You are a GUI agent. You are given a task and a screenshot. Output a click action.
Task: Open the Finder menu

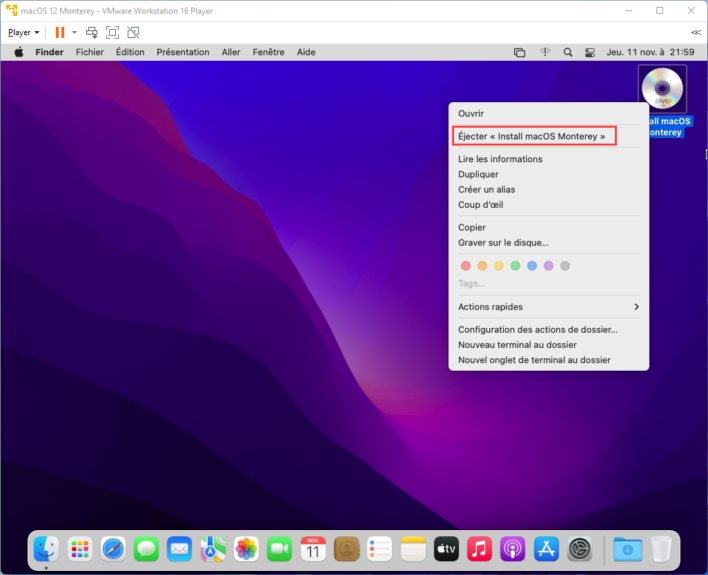[49, 52]
